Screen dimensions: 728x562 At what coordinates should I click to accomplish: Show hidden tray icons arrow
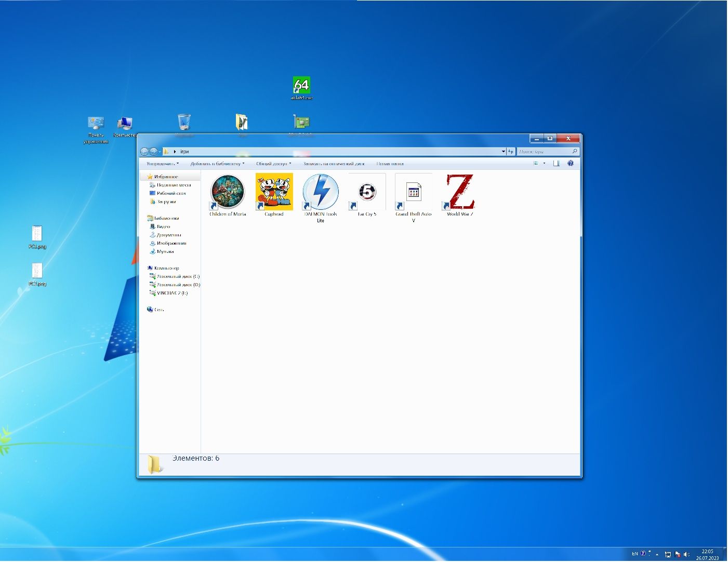click(x=657, y=554)
